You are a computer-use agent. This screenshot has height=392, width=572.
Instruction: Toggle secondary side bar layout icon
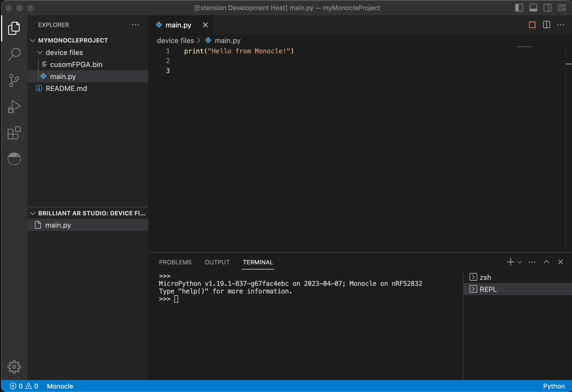point(547,8)
